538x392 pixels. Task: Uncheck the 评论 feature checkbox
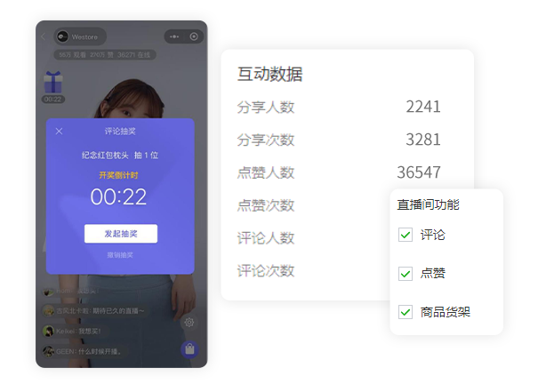pyautogui.click(x=406, y=235)
